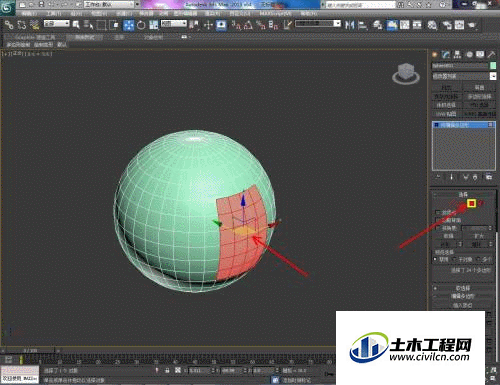Click the Edit Named Selection Sets icon
The image size is (500, 385).
(x=288, y=25)
